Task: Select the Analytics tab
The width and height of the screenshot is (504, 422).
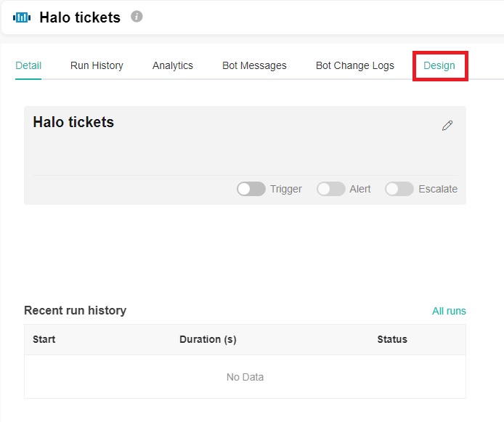Action: click(173, 65)
